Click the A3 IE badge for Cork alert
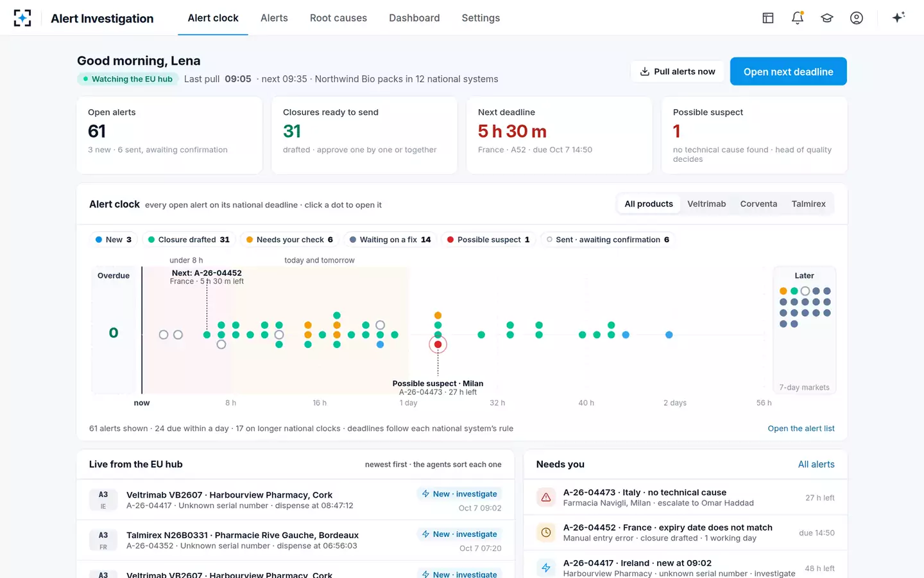 pos(103,500)
